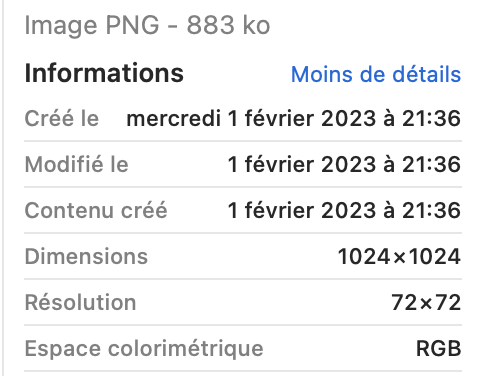Image resolution: width=482 pixels, height=376 pixels.
Task: Click the separator line below Créé le row
Action: pyautogui.click(x=243, y=141)
